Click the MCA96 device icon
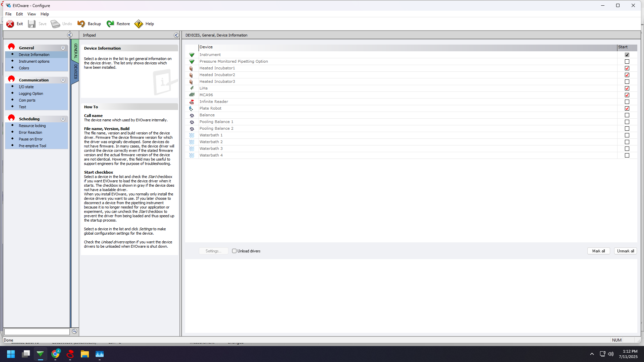The image size is (644, 362). pyautogui.click(x=192, y=95)
